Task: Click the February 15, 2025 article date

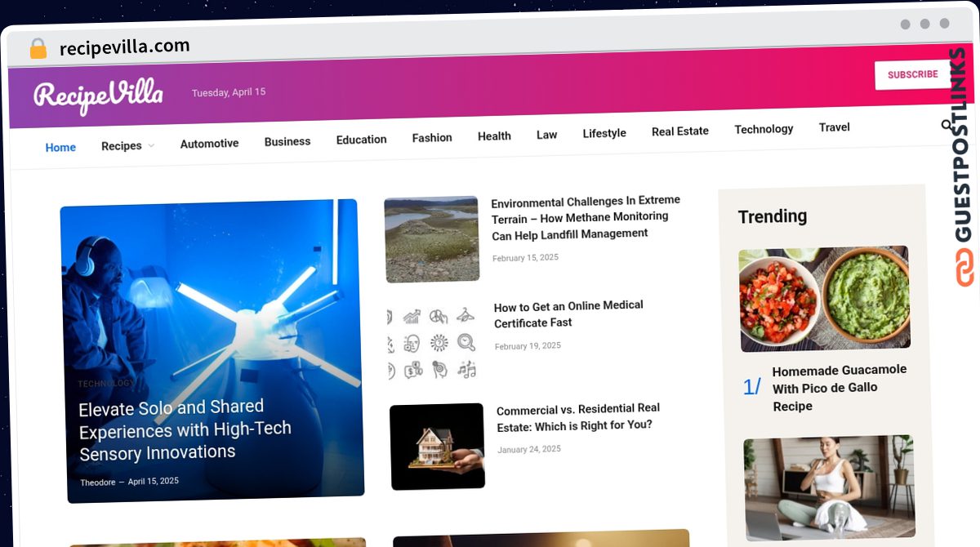Action: click(x=525, y=258)
